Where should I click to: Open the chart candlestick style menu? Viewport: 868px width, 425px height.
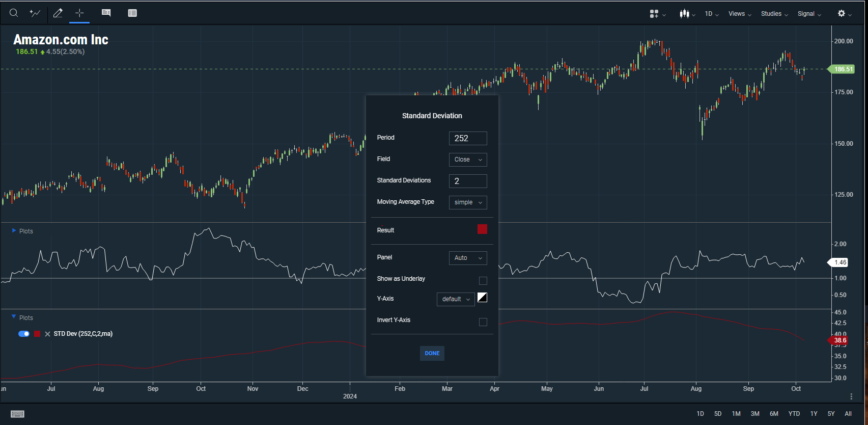point(687,14)
